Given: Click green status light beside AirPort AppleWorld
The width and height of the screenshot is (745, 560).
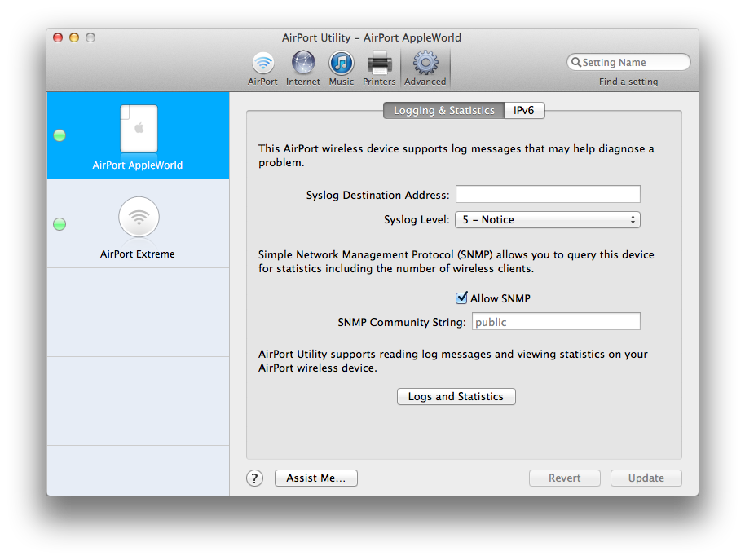Looking at the screenshot, I should pyautogui.click(x=60, y=135).
